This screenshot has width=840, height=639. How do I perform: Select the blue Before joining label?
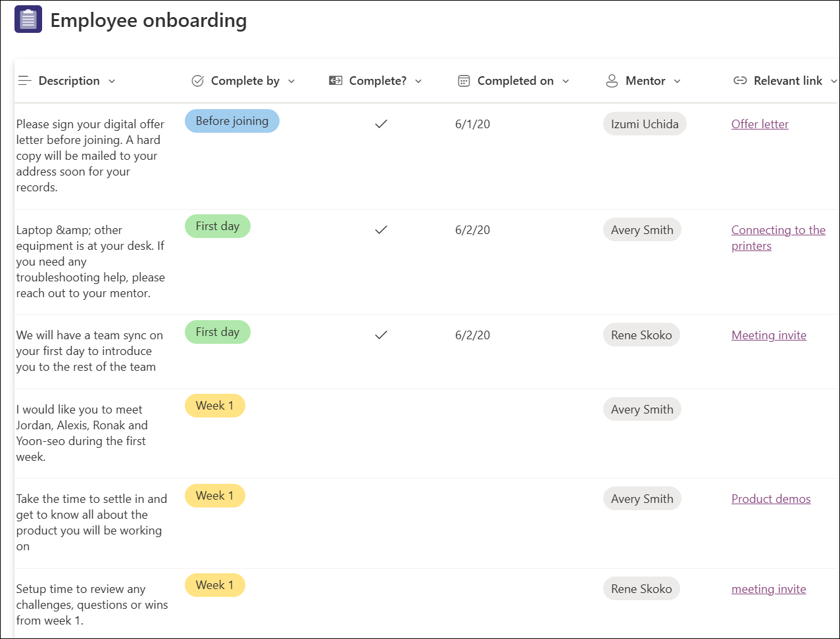[232, 121]
